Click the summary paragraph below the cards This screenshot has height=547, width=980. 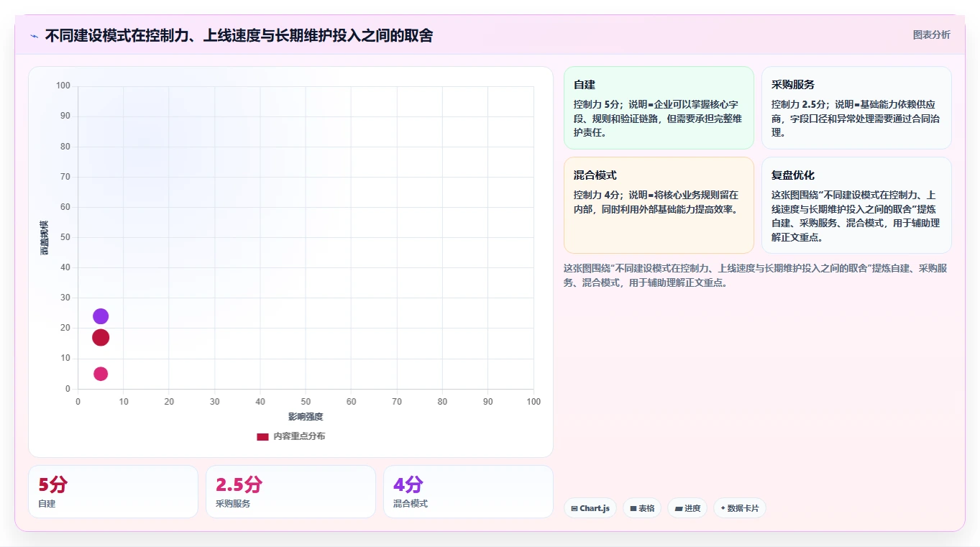click(x=757, y=275)
